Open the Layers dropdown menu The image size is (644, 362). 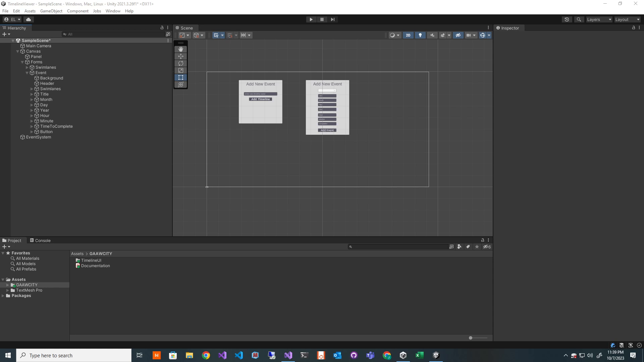(x=599, y=19)
